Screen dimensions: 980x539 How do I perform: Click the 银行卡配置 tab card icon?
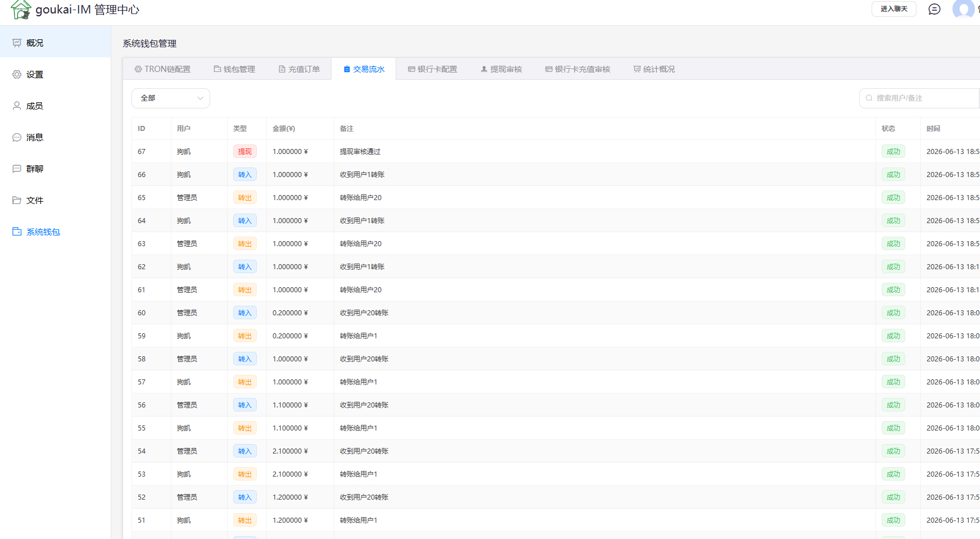[x=411, y=69]
